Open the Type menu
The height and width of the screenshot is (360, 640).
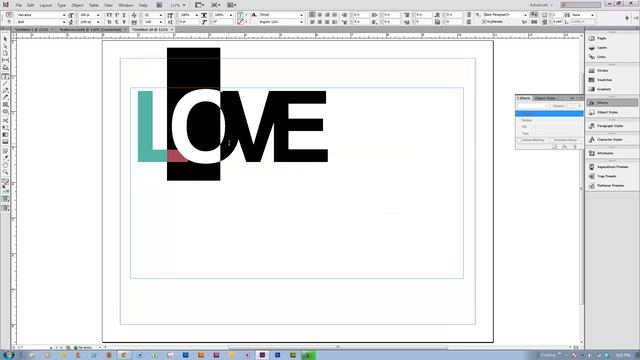point(61,5)
